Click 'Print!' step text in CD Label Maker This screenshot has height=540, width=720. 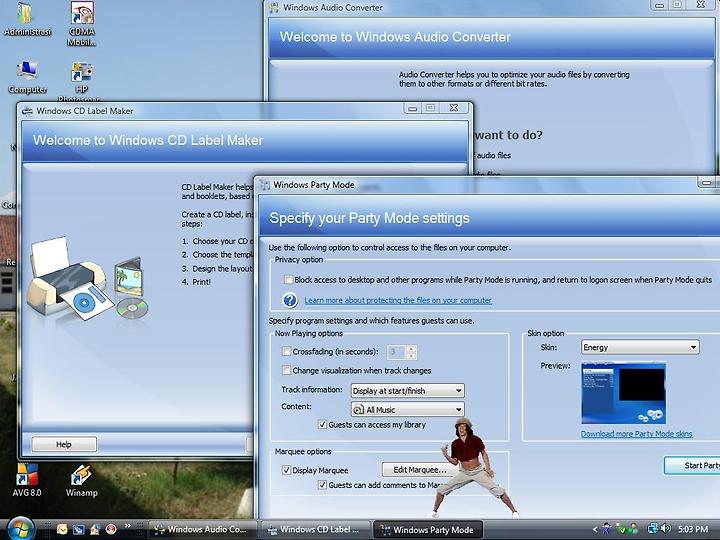(x=201, y=282)
